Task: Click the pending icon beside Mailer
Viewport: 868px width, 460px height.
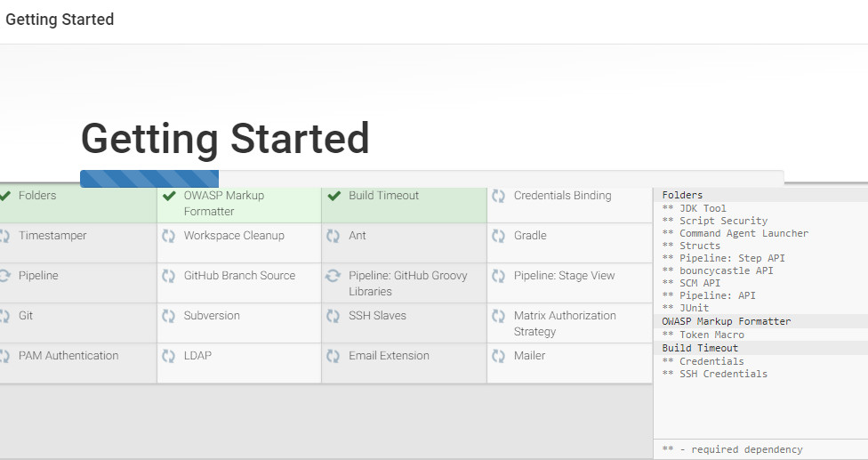Action: (498, 355)
